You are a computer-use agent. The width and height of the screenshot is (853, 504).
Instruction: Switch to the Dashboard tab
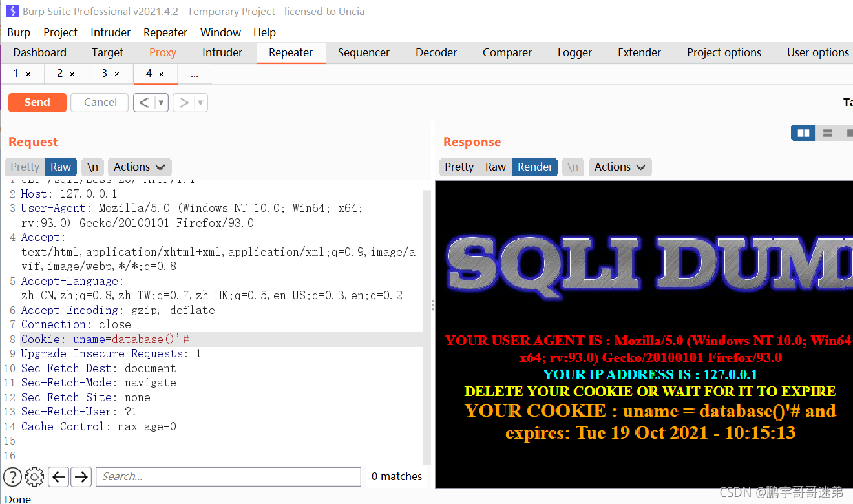[x=39, y=53]
